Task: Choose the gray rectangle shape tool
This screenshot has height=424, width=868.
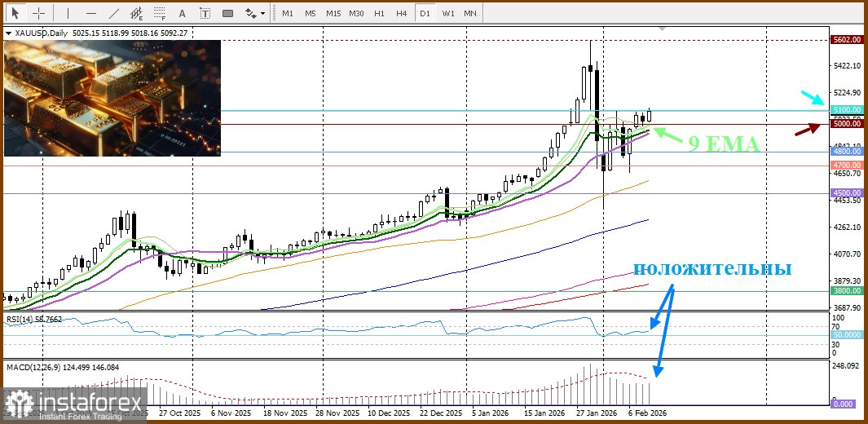Action: coord(227,13)
